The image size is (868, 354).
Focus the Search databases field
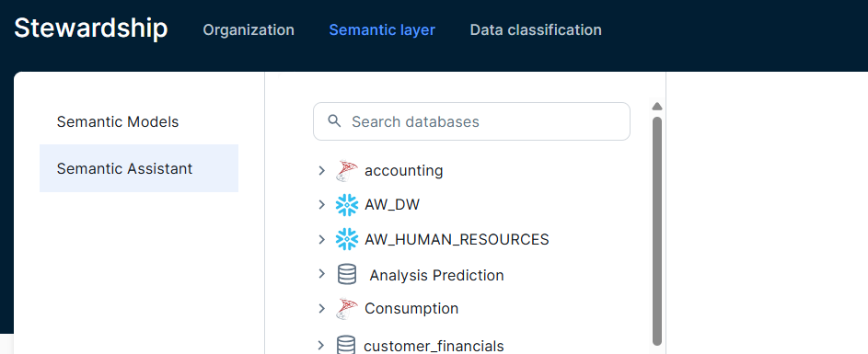471,121
